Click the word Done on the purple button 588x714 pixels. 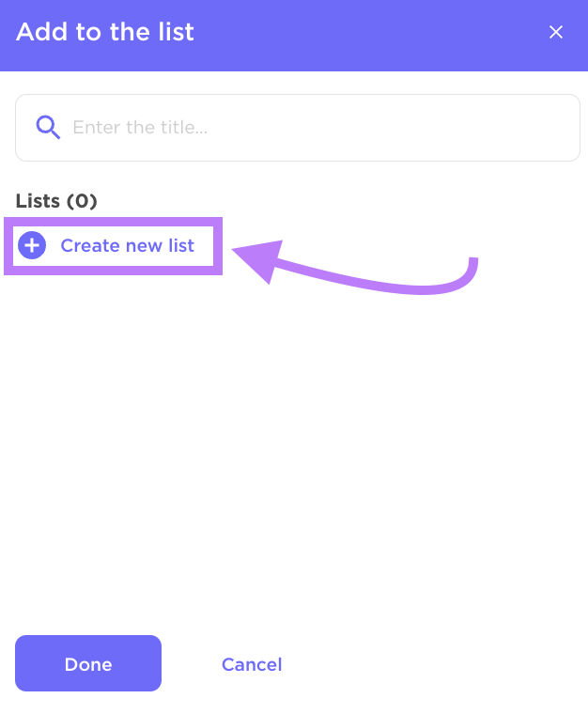88,664
